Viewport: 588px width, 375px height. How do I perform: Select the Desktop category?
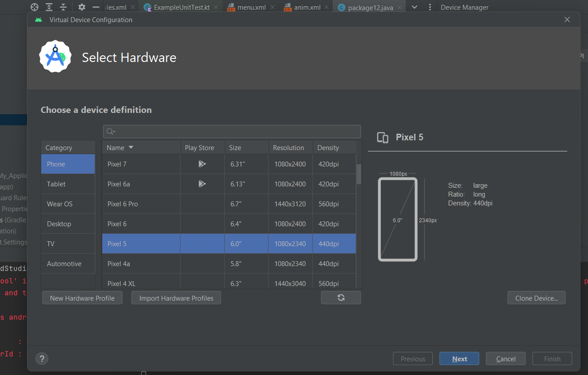68,224
